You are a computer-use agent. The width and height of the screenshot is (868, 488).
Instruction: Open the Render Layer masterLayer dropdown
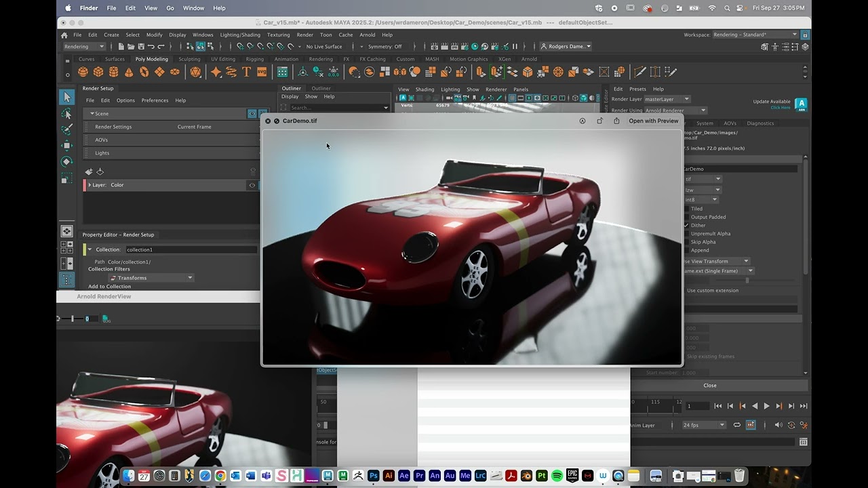click(x=667, y=99)
